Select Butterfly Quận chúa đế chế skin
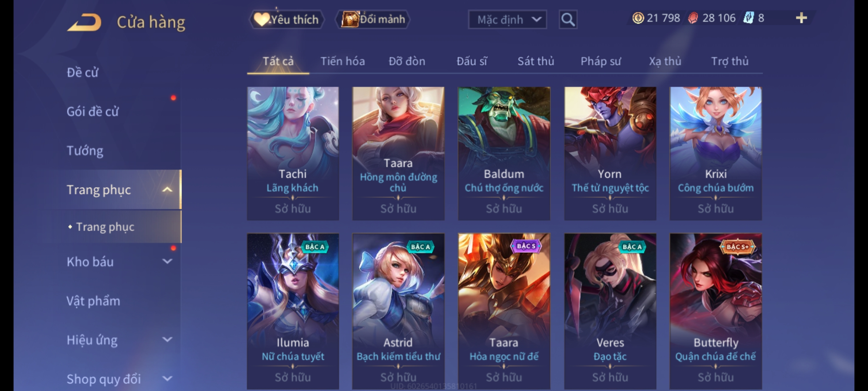Viewport: 868px width, 391px height. tap(716, 311)
